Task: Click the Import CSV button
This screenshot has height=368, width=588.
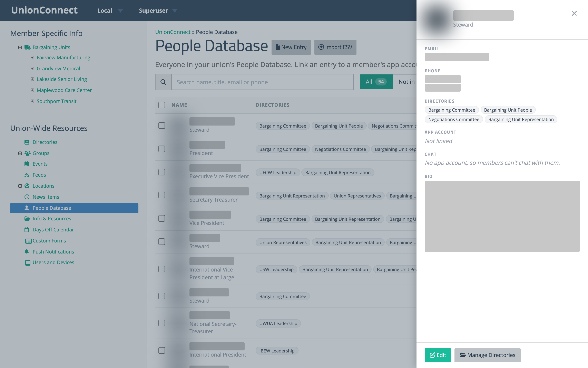Action: pos(335,47)
